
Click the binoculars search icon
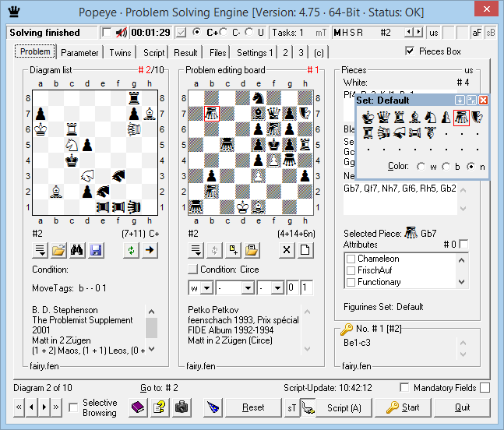point(77,250)
